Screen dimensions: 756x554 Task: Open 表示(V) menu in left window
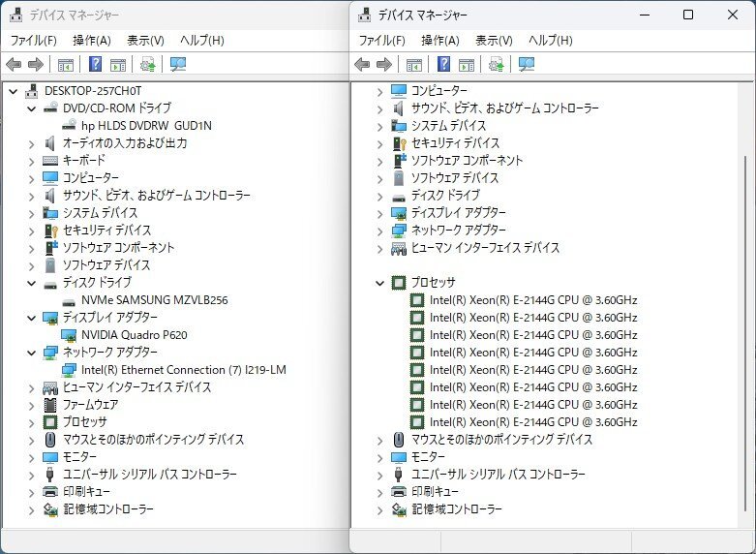click(x=145, y=40)
